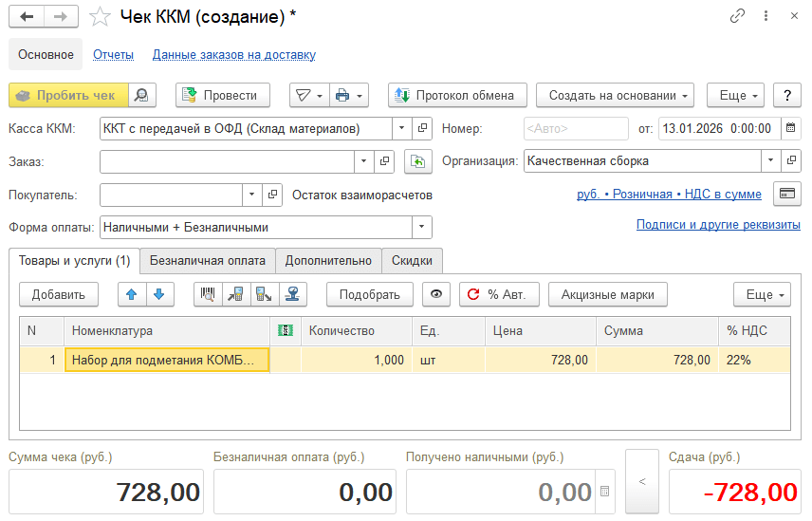The width and height of the screenshot is (812, 521).
Task: Click the fill-by-order icon next to Заказ
Action: (x=417, y=161)
